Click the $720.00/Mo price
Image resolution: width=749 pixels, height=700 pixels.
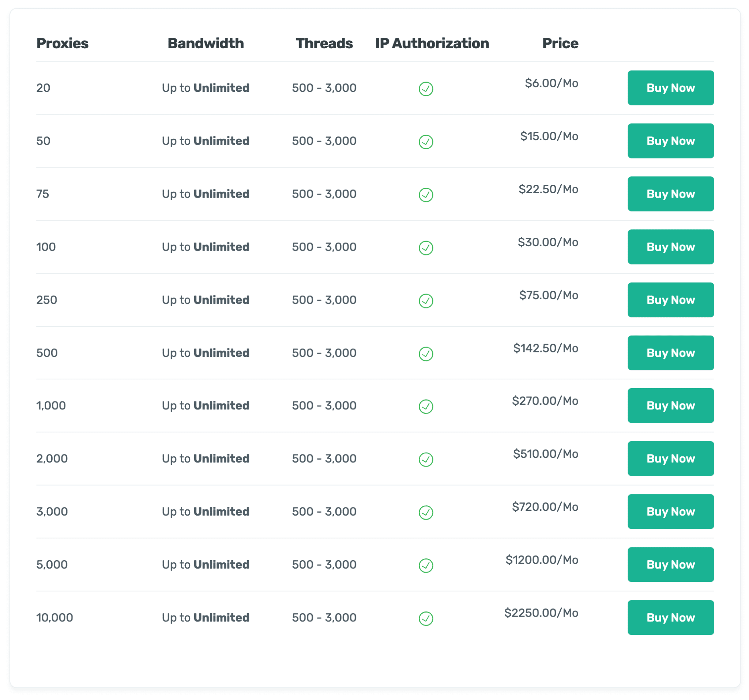click(x=545, y=507)
